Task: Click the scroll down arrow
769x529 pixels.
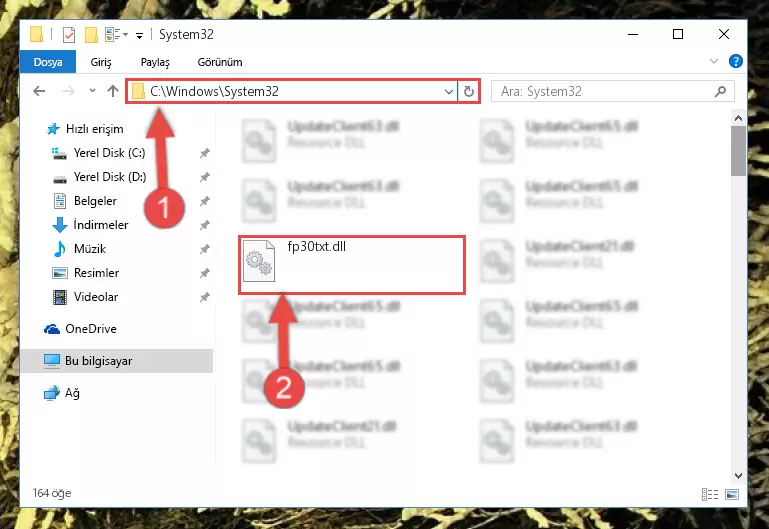Action: 738,476
